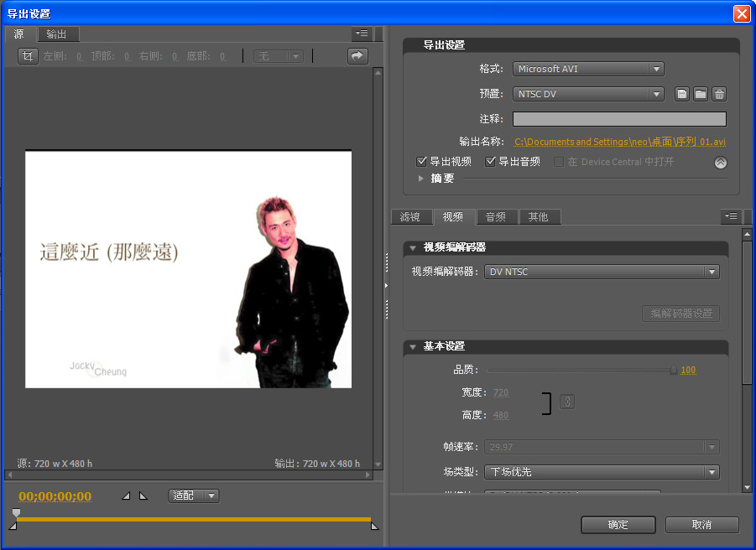Click the settings panel scroll up arrow

click(747, 235)
